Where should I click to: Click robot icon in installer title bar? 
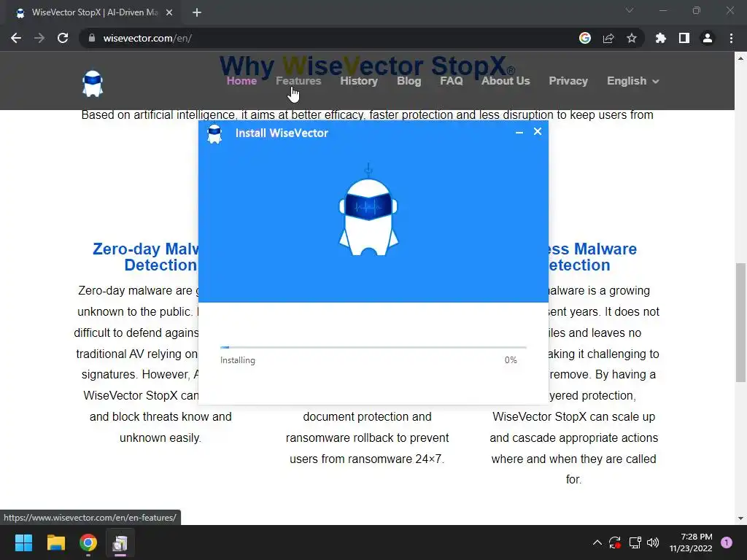[215, 134]
